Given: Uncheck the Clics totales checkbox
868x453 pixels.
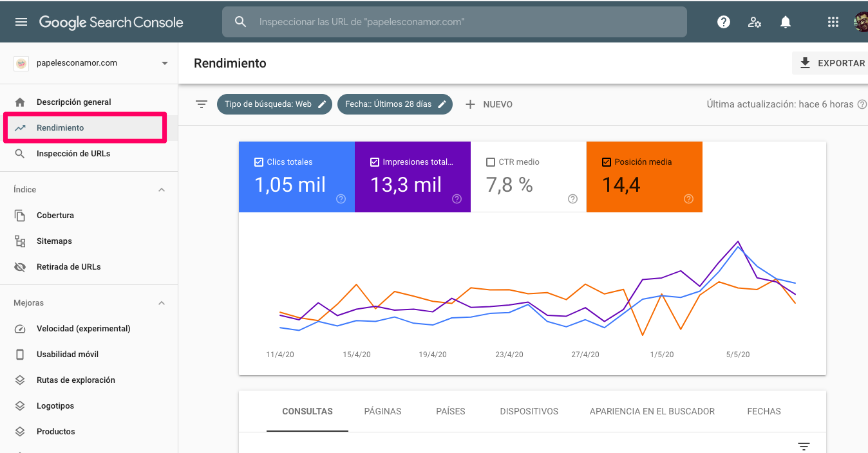Looking at the screenshot, I should pyautogui.click(x=259, y=162).
